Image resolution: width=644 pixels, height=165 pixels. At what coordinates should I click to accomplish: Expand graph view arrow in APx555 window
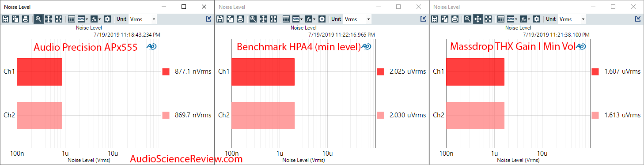click(87, 19)
